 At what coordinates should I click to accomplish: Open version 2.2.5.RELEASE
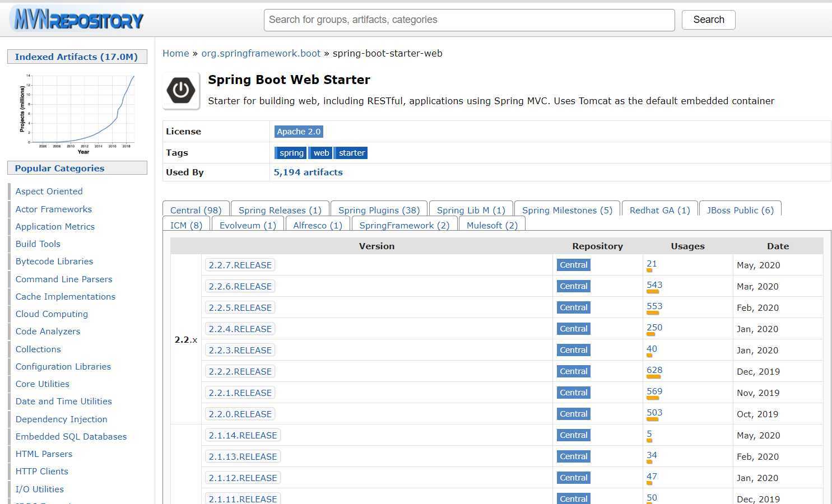click(x=240, y=307)
